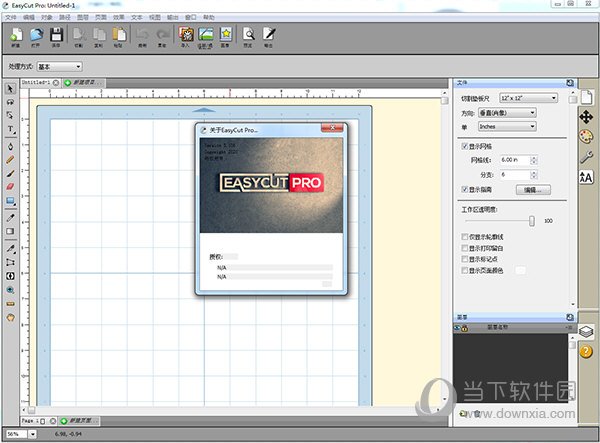Open the orientation dropdown

(507, 113)
